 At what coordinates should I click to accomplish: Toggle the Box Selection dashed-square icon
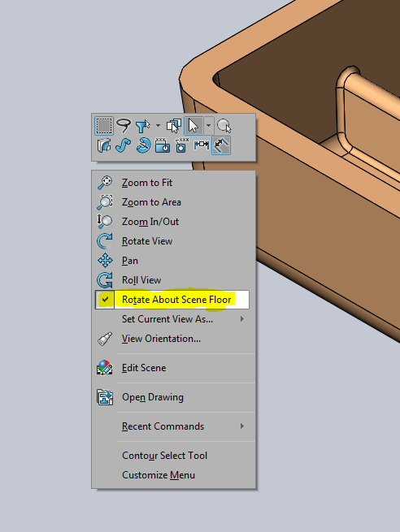(x=104, y=126)
